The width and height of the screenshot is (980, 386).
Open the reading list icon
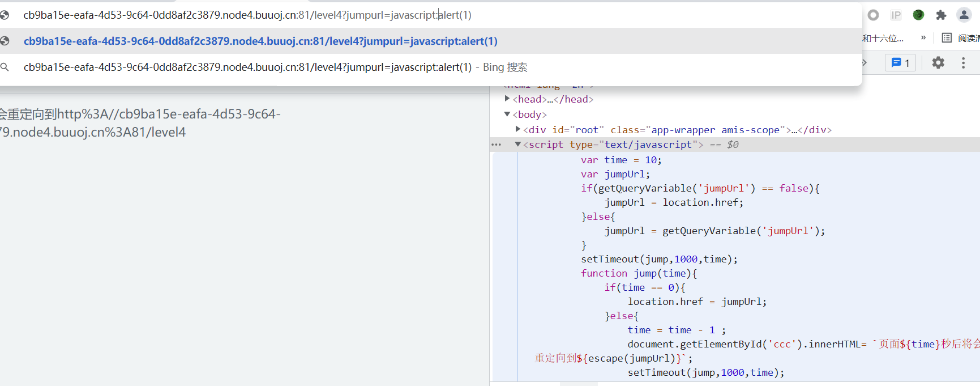(947, 38)
